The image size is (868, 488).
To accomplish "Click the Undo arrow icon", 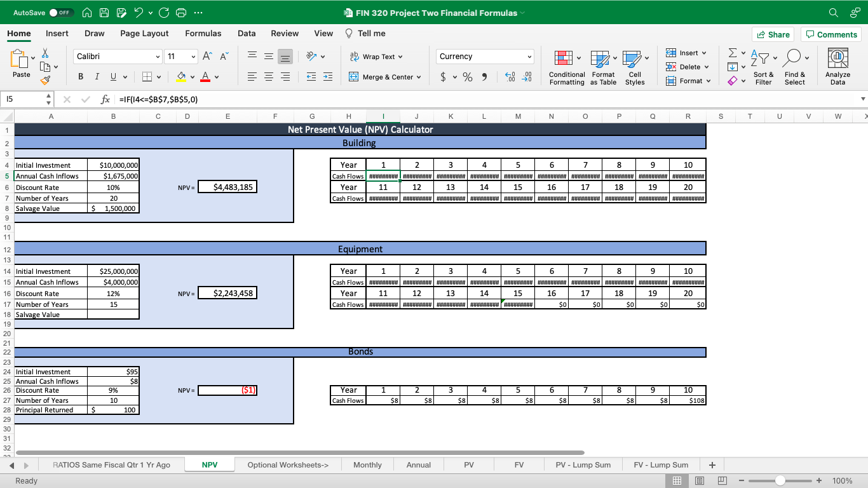I will (x=138, y=13).
